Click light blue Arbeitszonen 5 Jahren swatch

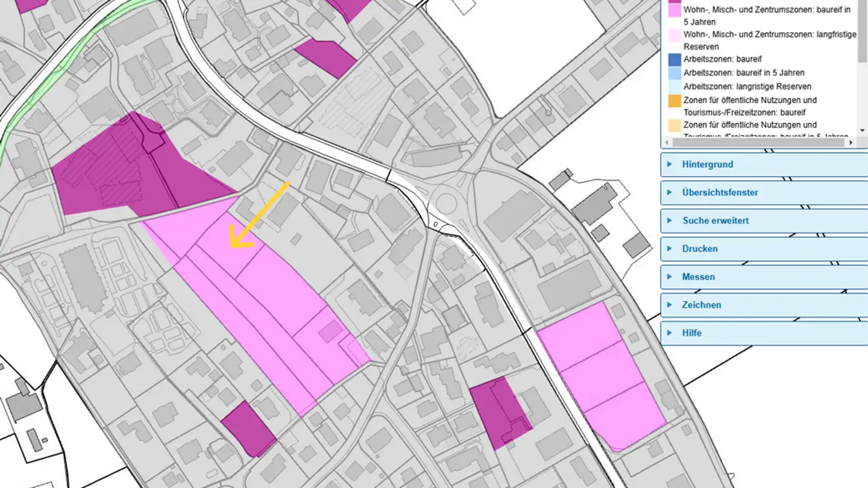675,73
